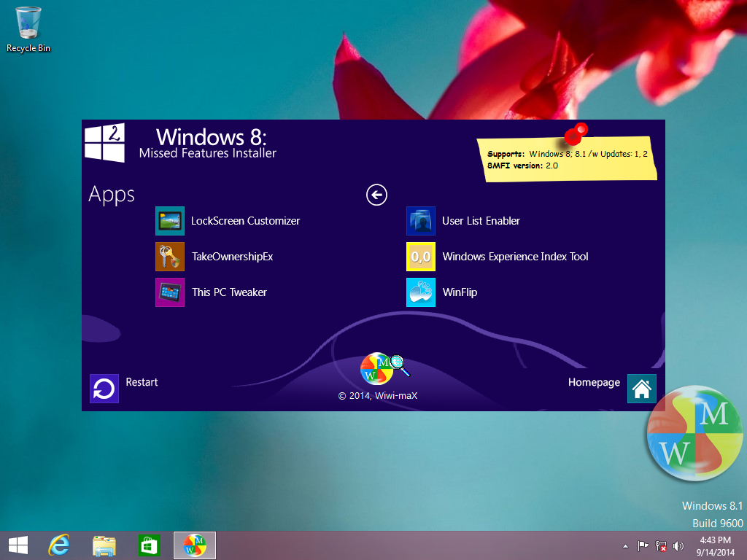Image resolution: width=747 pixels, height=560 pixels.
Task: Select the User List Enabler icon
Action: tap(421, 221)
